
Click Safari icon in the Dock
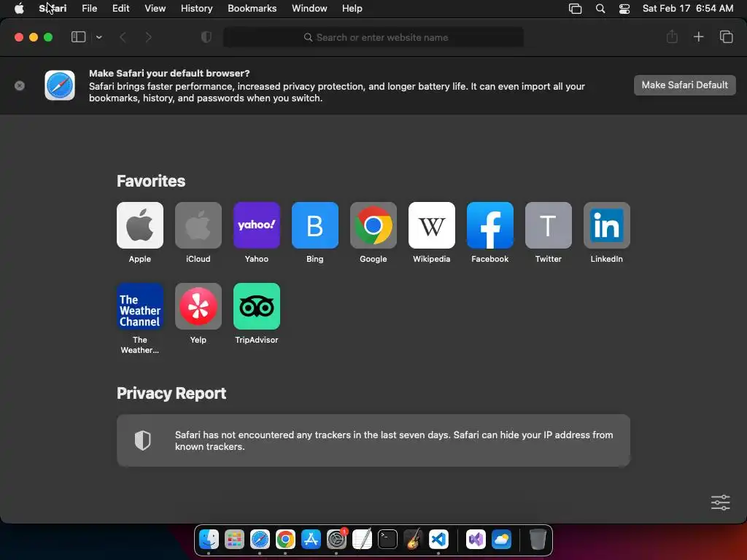pos(260,540)
